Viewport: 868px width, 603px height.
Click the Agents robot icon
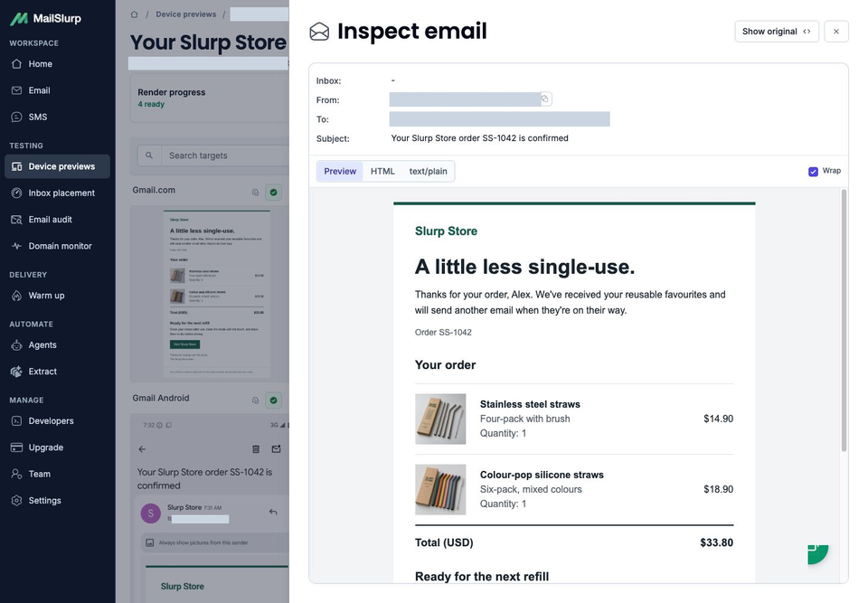(x=16, y=345)
